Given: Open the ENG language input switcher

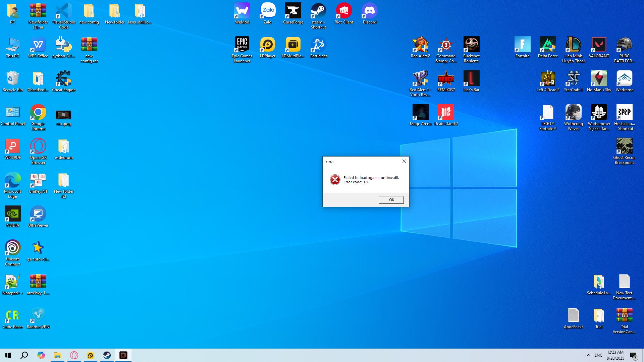Looking at the screenshot, I should pos(598,355).
